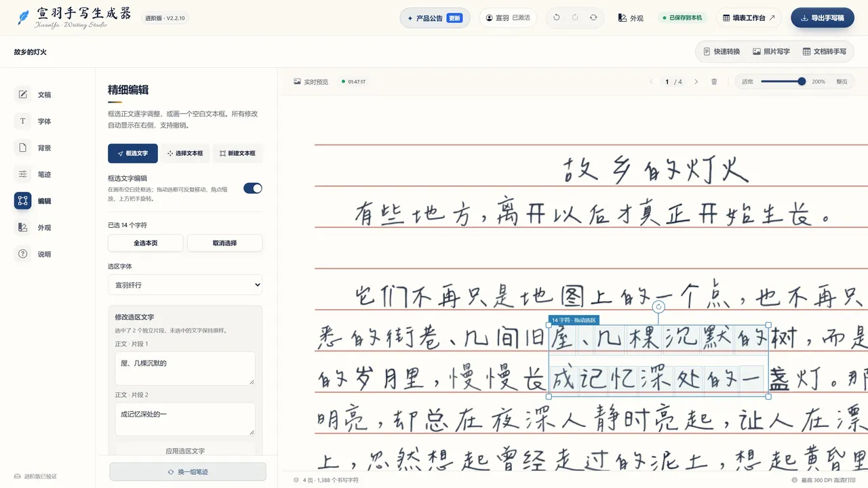This screenshot has width=868, height=488.
Task: Open the 快速转换 tab
Action: point(721,52)
